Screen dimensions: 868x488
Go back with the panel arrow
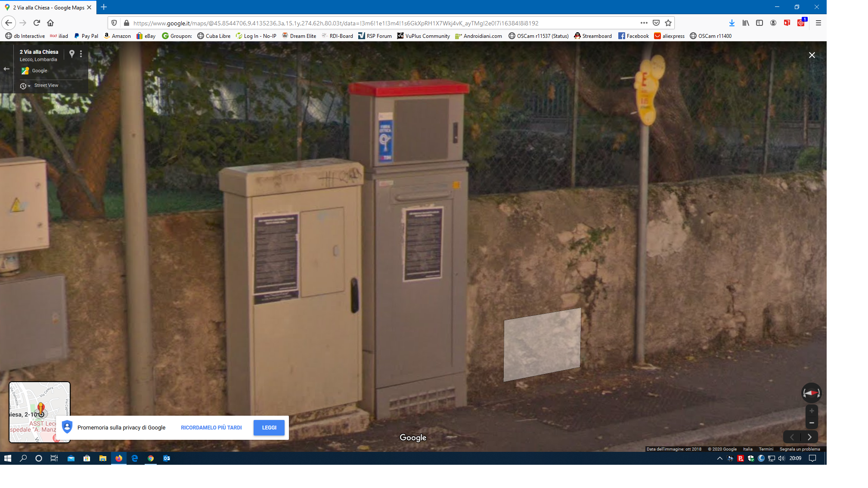coord(6,69)
